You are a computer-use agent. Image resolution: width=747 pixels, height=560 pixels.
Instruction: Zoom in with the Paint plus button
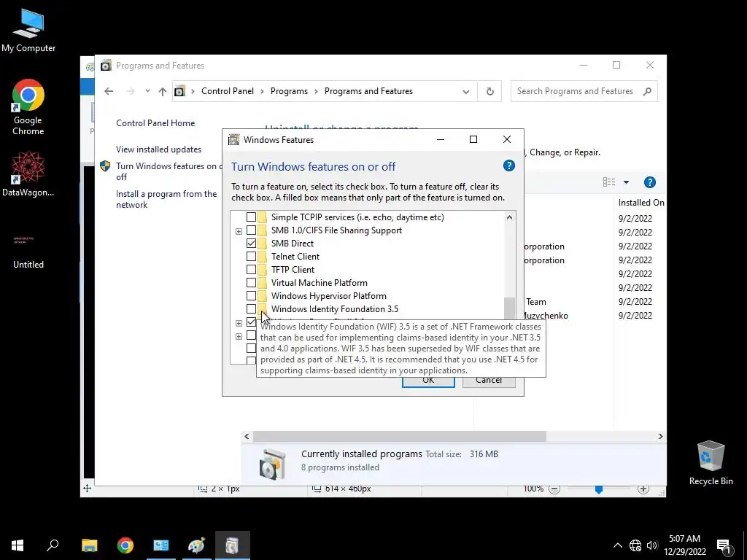pos(643,489)
